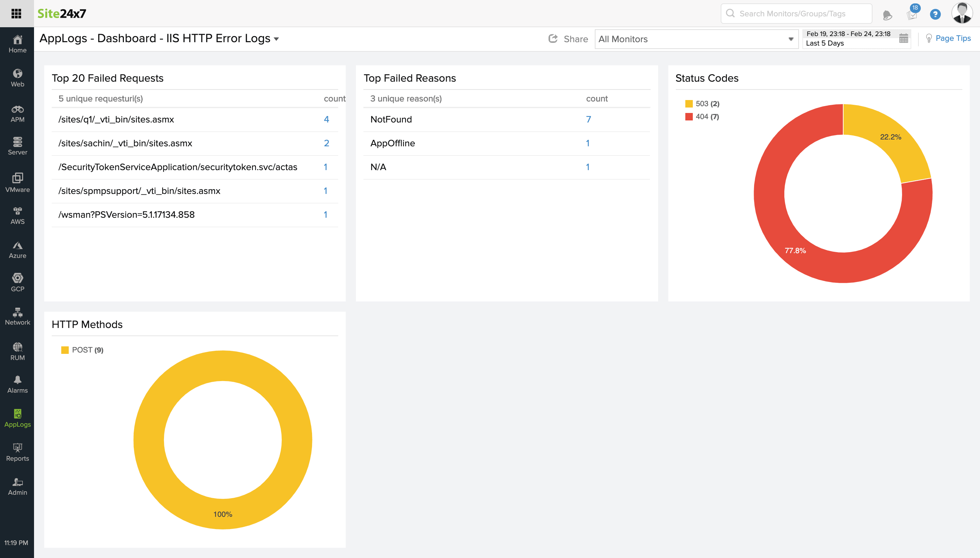Select the yellow 503 color swatch
The image size is (980, 558).
tap(688, 103)
